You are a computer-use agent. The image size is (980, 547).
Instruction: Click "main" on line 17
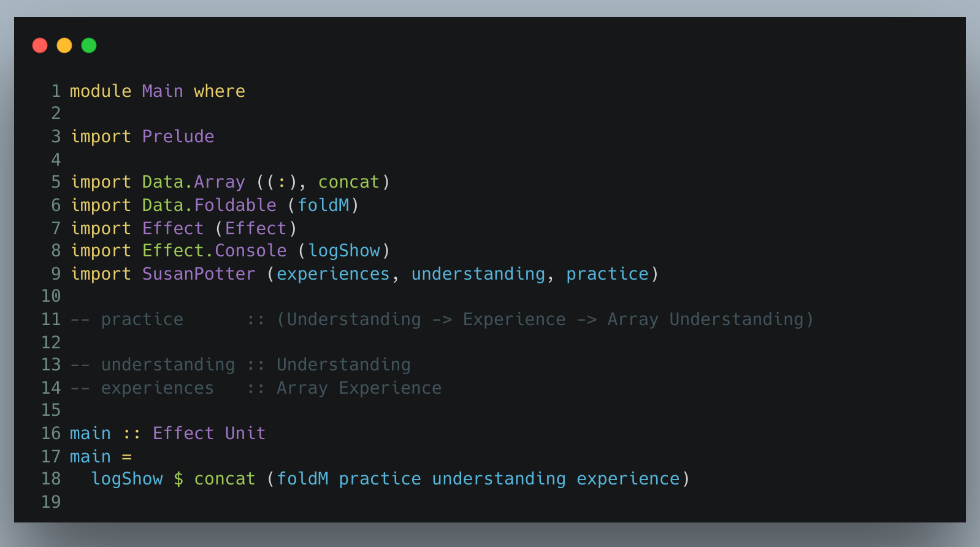pyautogui.click(x=90, y=456)
